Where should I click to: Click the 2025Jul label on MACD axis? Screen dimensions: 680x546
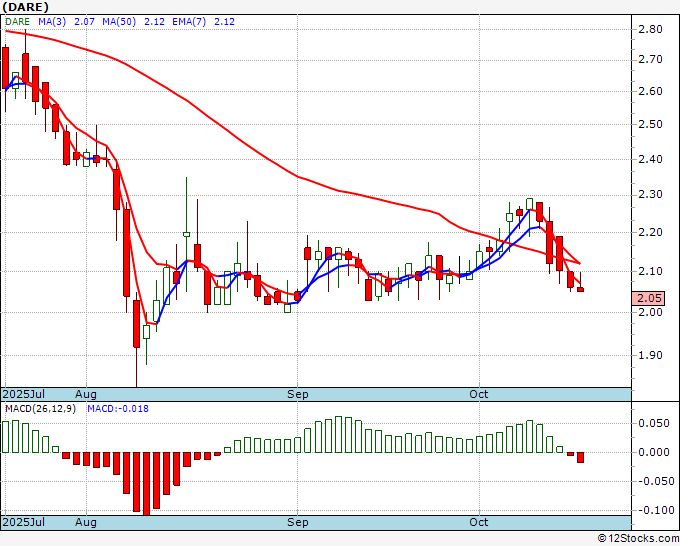(24, 522)
